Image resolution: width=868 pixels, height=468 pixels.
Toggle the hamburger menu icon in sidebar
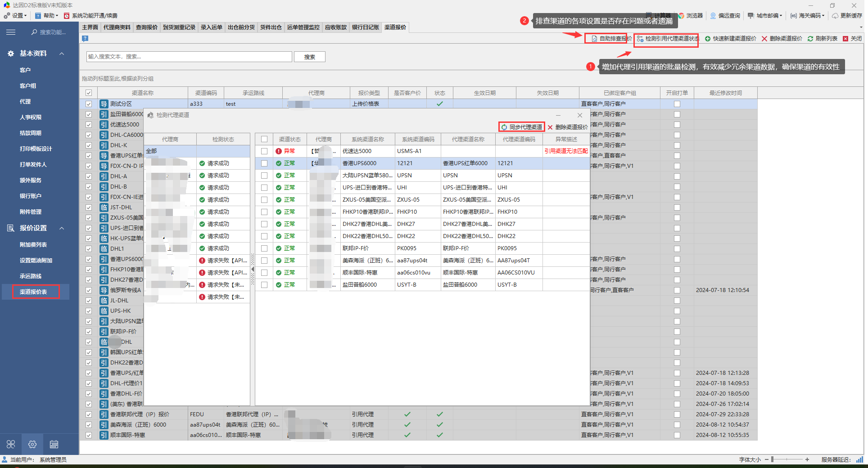coord(11,32)
